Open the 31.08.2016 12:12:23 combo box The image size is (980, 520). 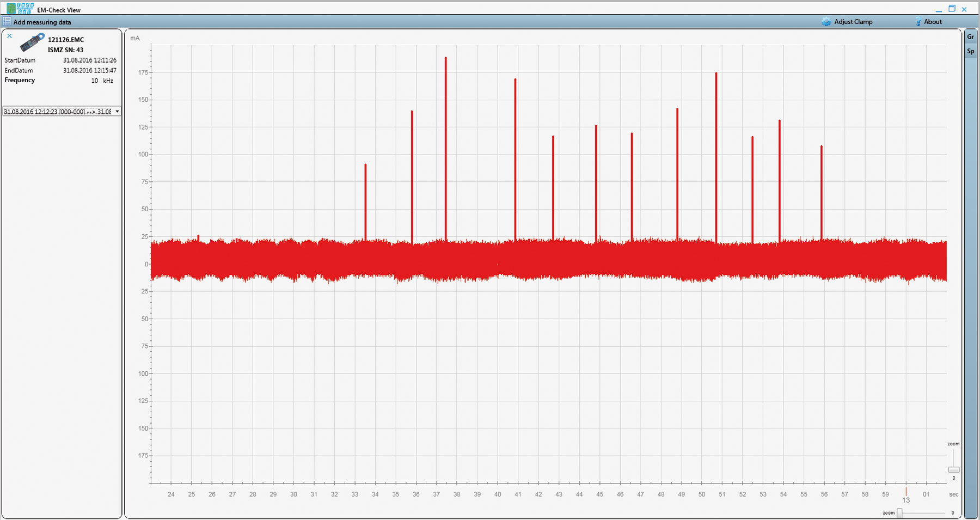point(58,112)
